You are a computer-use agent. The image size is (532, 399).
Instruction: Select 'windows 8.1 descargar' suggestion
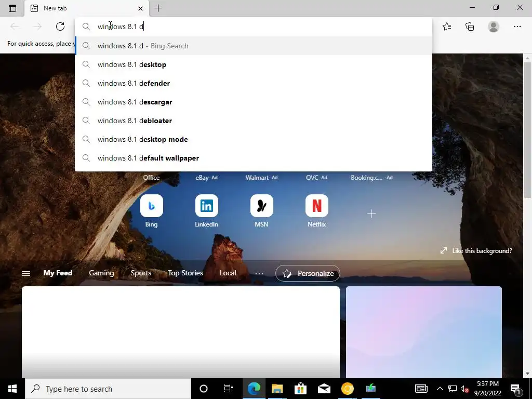click(253, 102)
